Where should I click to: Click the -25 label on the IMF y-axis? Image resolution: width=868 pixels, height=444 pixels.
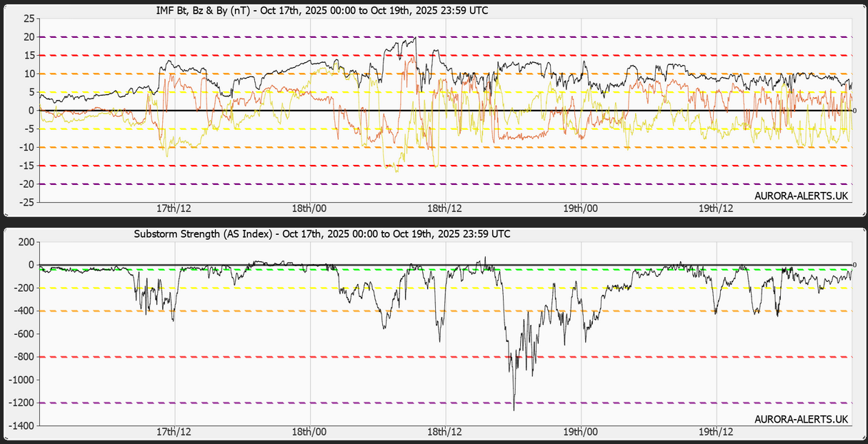point(26,203)
